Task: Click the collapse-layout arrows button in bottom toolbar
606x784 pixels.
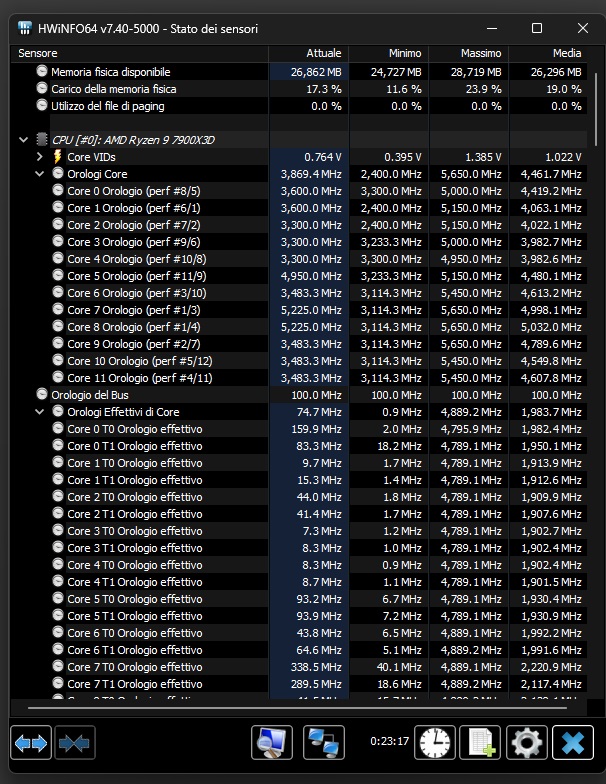Action: coord(74,742)
